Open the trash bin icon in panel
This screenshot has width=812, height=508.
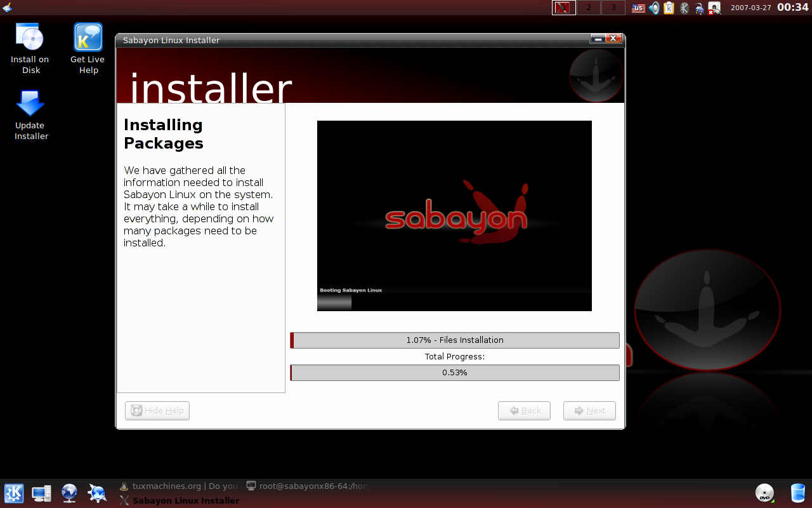(798, 493)
